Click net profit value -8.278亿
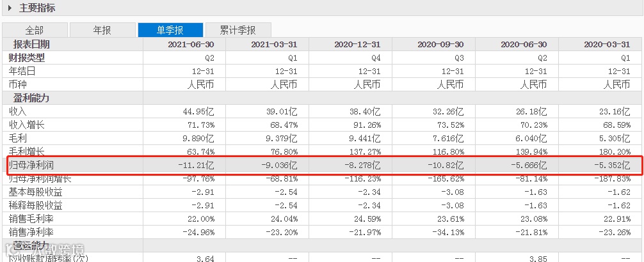This screenshot has width=644, height=262. point(362,166)
